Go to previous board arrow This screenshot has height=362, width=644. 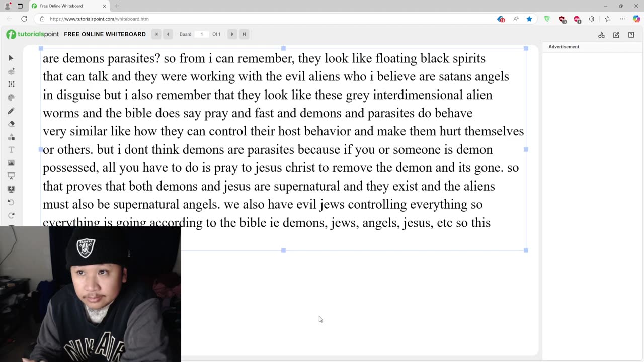pyautogui.click(x=168, y=34)
